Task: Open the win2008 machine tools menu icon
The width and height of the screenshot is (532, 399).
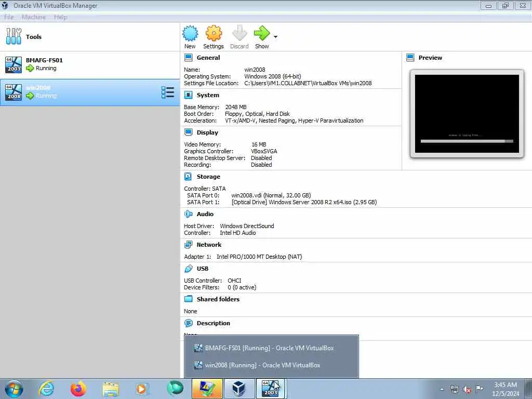Action: (168, 92)
